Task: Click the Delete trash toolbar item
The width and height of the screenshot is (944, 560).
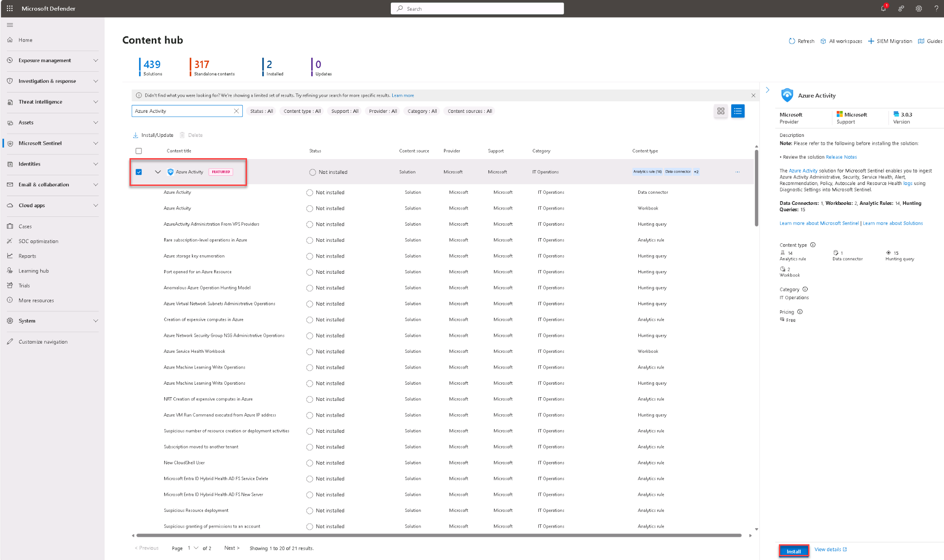Action: pyautogui.click(x=191, y=135)
